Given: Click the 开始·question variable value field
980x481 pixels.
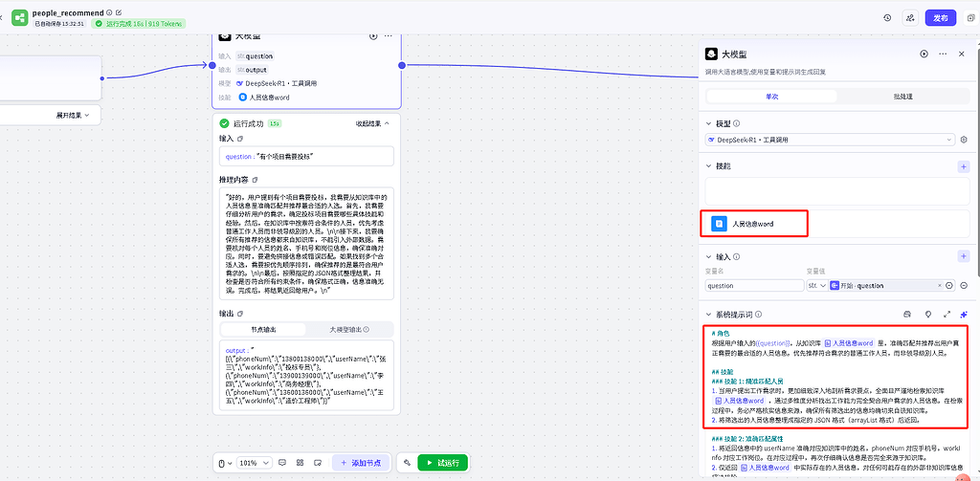Looking at the screenshot, I should click(x=885, y=286).
